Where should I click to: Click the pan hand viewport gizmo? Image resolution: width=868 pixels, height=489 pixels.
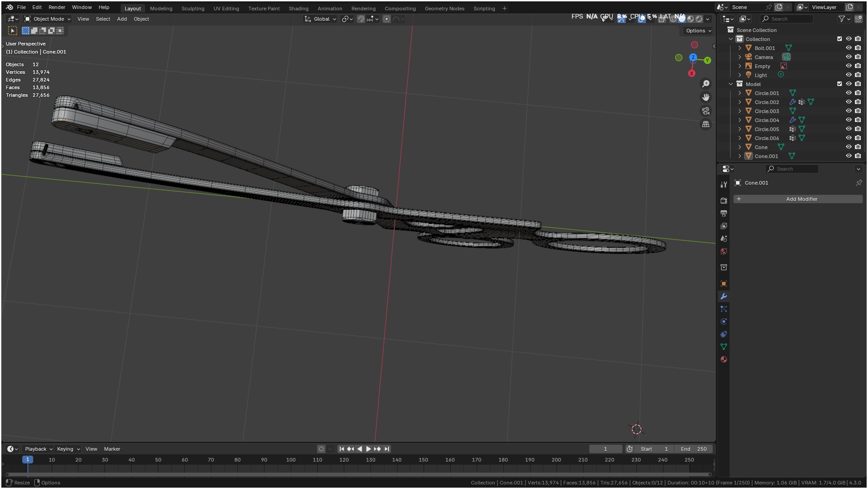706,97
